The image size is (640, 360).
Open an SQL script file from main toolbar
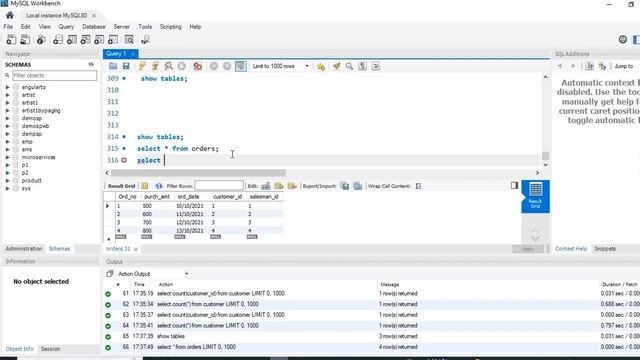pos(25,40)
